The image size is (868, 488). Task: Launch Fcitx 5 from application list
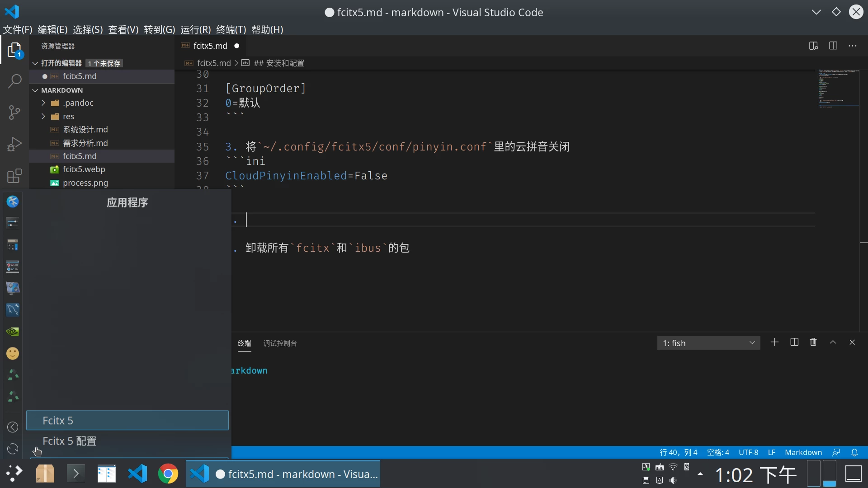127,420
